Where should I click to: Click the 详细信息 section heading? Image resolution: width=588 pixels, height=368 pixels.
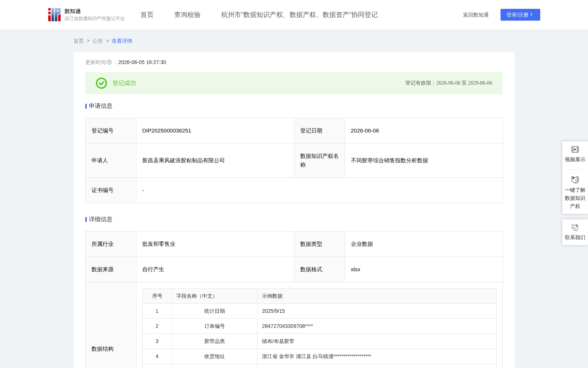click(x=101, y=219)
